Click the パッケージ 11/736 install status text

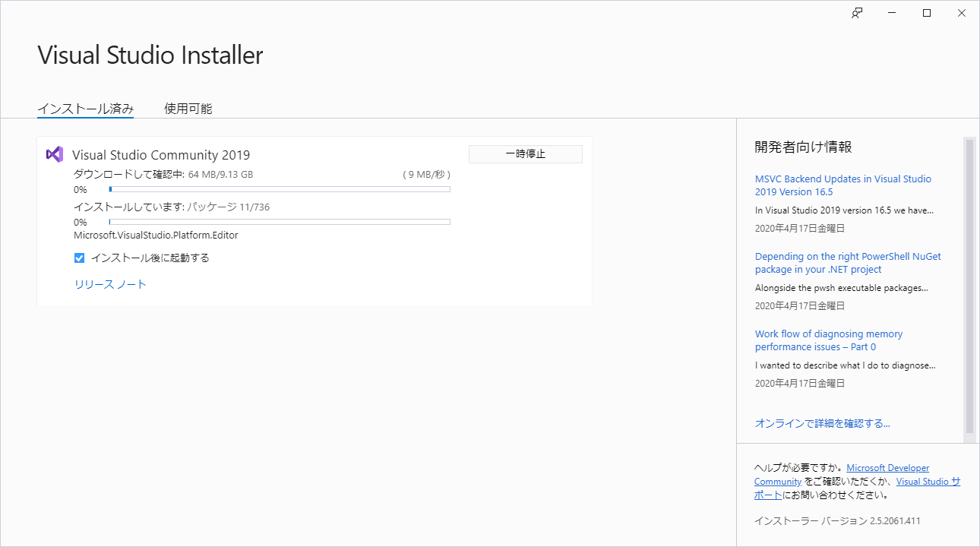point(229,207)
